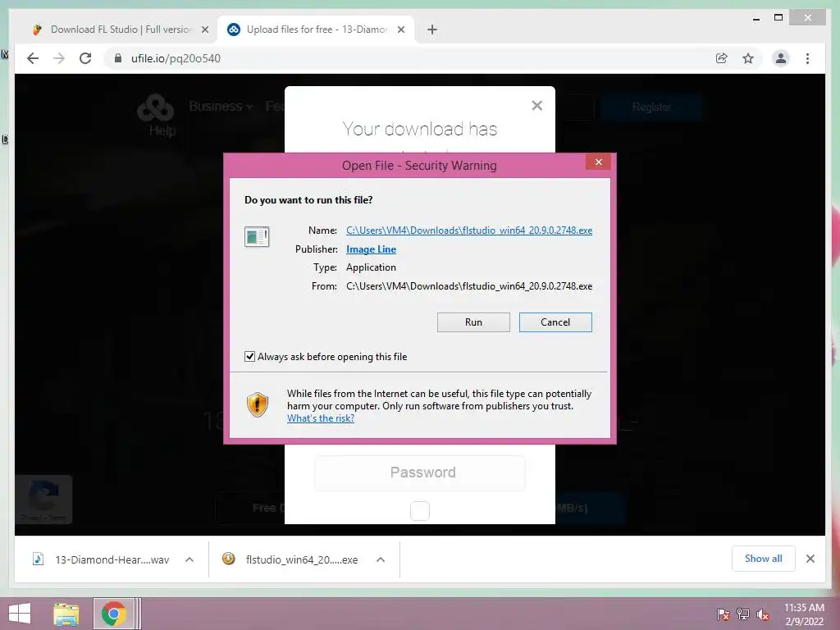Open the Image Line publisher link
Image resolution: width=840 pixels, height=630 pixels.
click(x=371, y=249)
